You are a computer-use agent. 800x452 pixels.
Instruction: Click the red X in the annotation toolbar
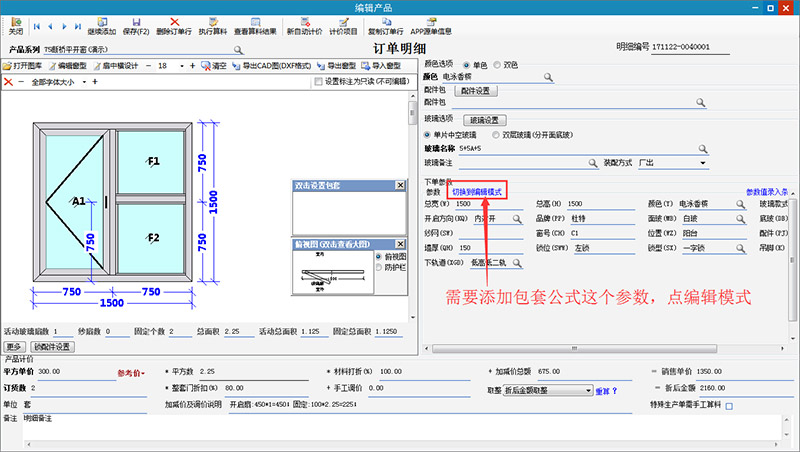(x=8, y=82)
